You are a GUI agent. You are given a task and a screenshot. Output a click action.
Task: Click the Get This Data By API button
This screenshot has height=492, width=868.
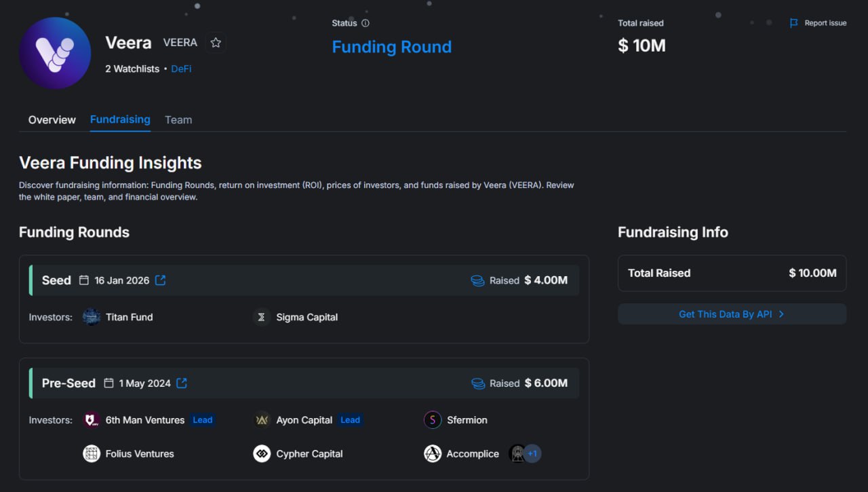pyautogui.click(x=732, y=314)
